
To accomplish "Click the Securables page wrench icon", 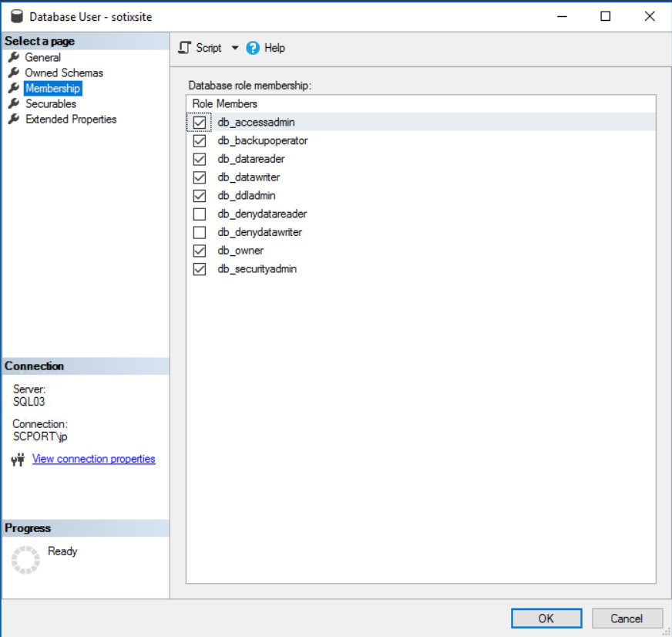I will (14, 104).
